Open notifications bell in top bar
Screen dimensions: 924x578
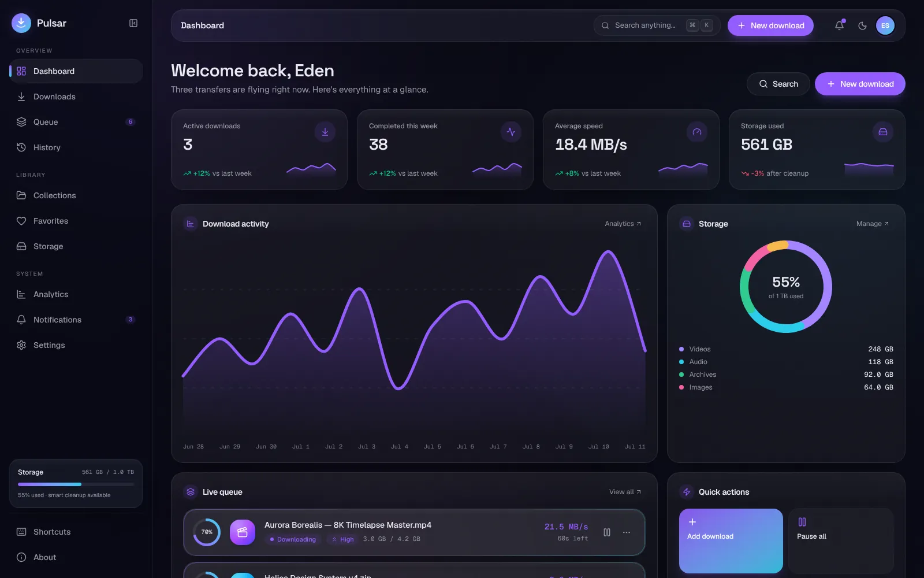point(840,25)
